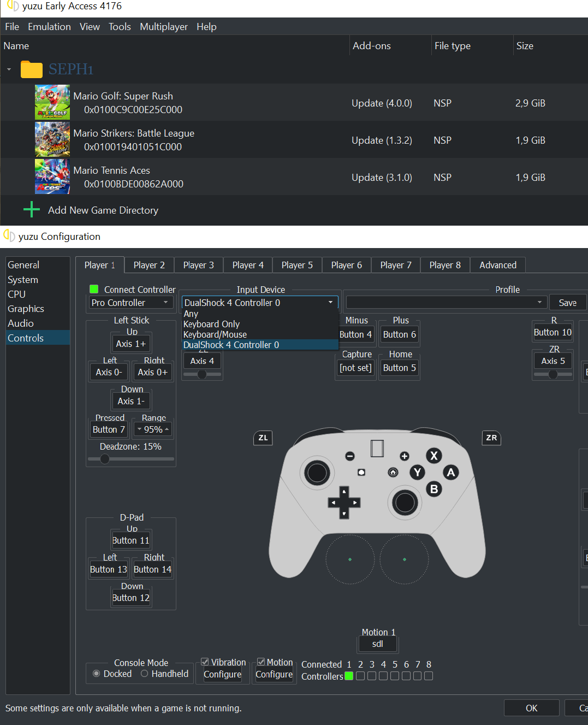
Task: Click the minus button on controller image
Action: coord(350,456)
